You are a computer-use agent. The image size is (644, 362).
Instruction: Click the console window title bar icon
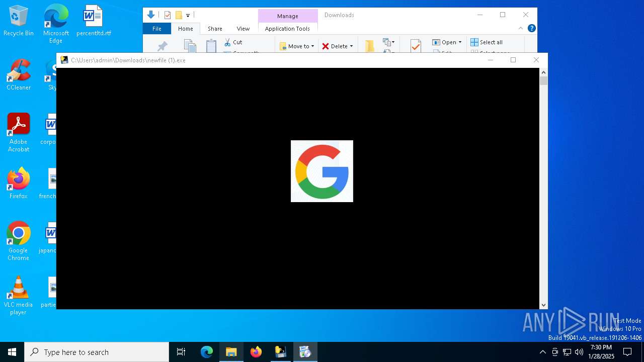point(64,60)
